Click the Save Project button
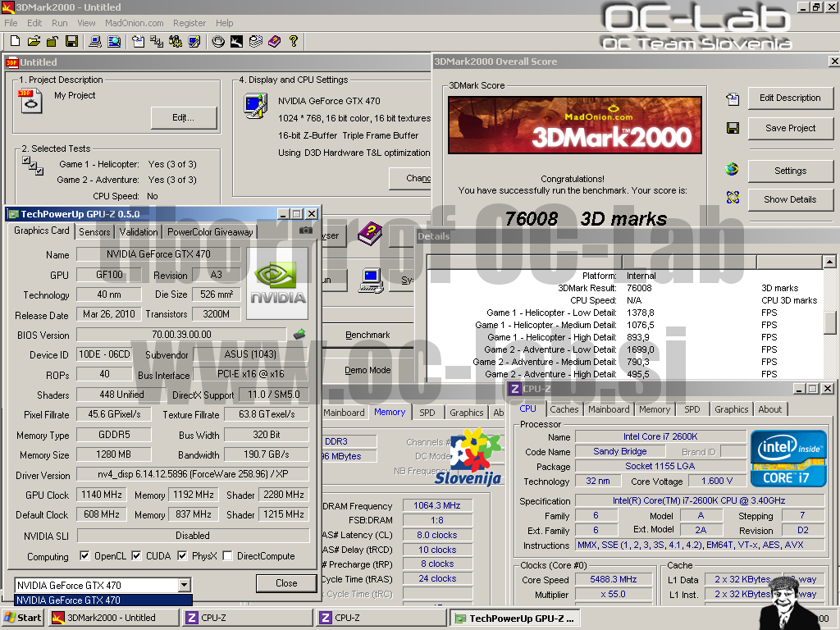This screenshot has height=630, width=840. (x=790, y=128)
